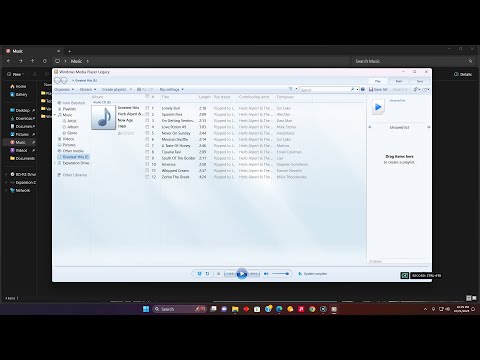Toggle the select-all checkbox in column header
Viewport: 480px width, 360px height.
(147, 97)
